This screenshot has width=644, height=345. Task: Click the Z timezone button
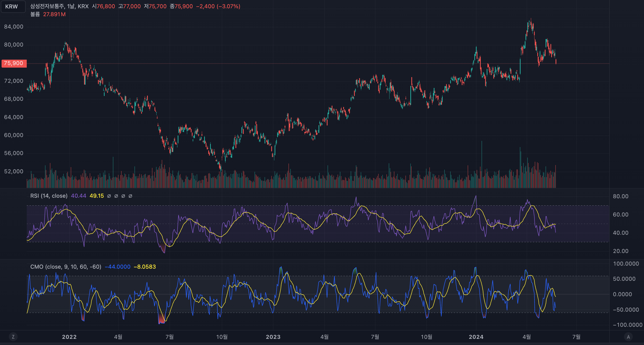(x=13, y=337)
